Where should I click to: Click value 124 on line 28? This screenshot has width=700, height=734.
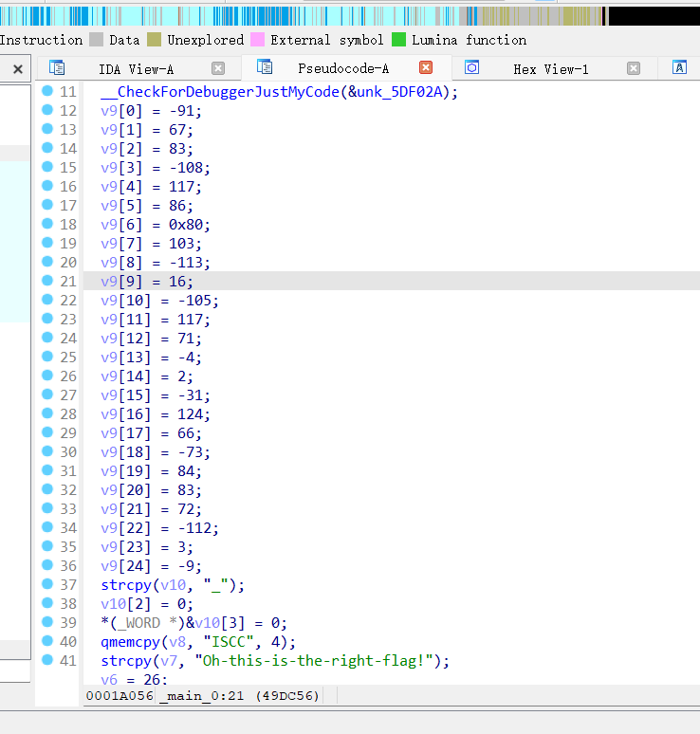pyautogui.click(x=190, y=414)
